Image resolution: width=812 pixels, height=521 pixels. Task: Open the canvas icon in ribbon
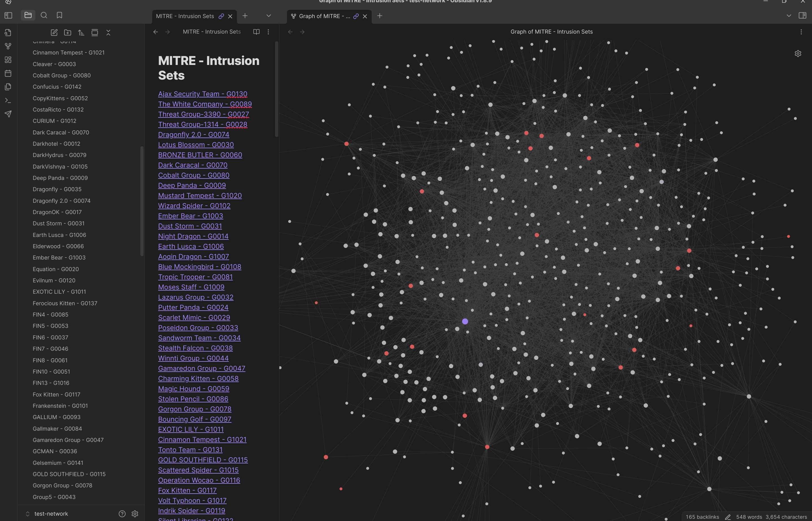pos(8,60)
